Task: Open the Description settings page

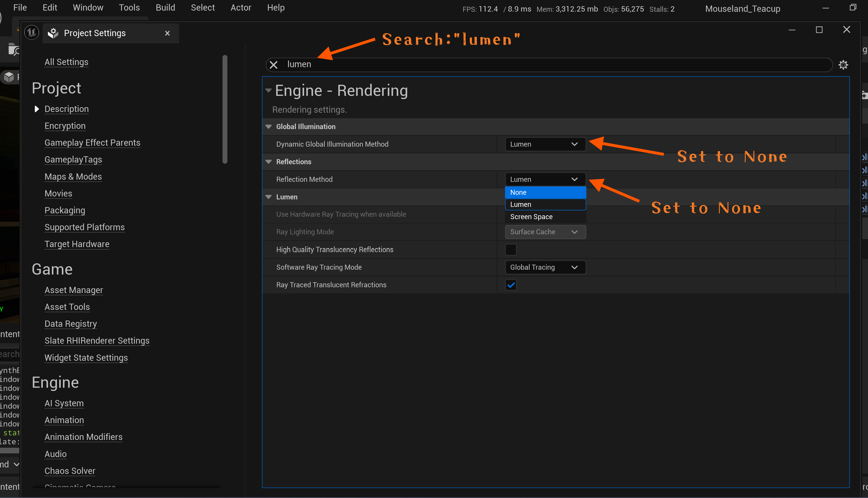Action: click(x=67, y=109)
